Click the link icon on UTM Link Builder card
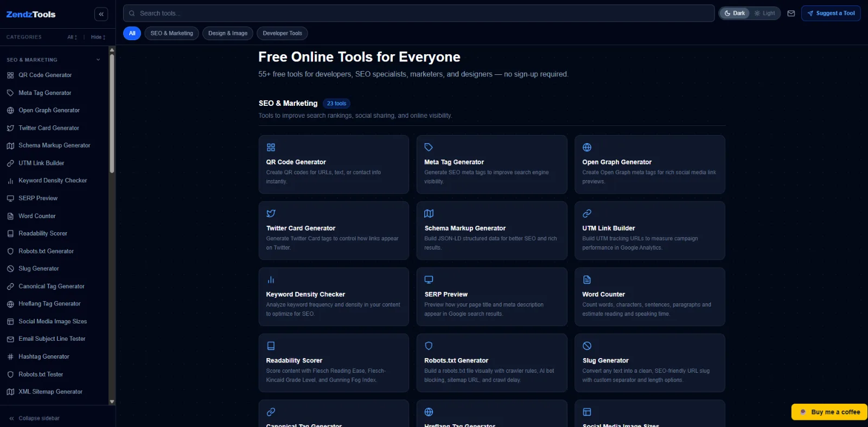 click(587, 213)
